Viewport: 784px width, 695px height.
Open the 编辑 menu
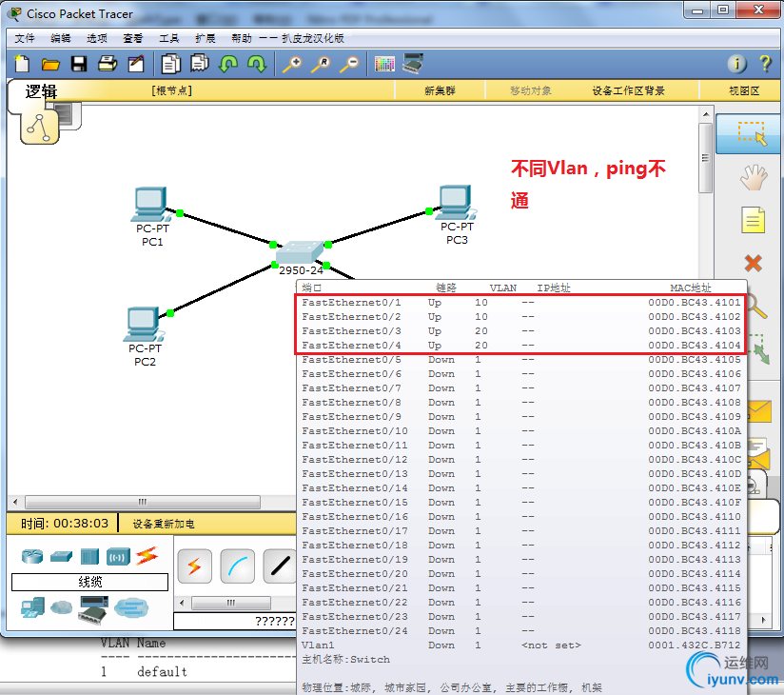pyautogui.click(x=61, y=38)
